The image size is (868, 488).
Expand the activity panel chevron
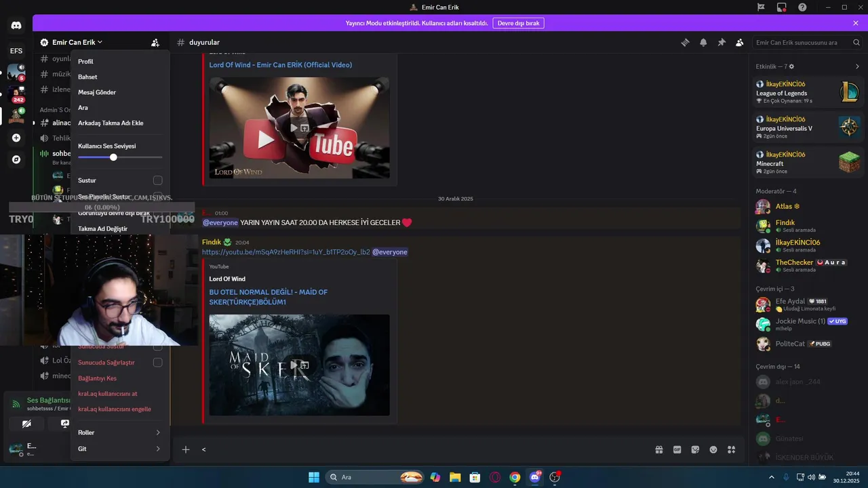coord(857,66)
